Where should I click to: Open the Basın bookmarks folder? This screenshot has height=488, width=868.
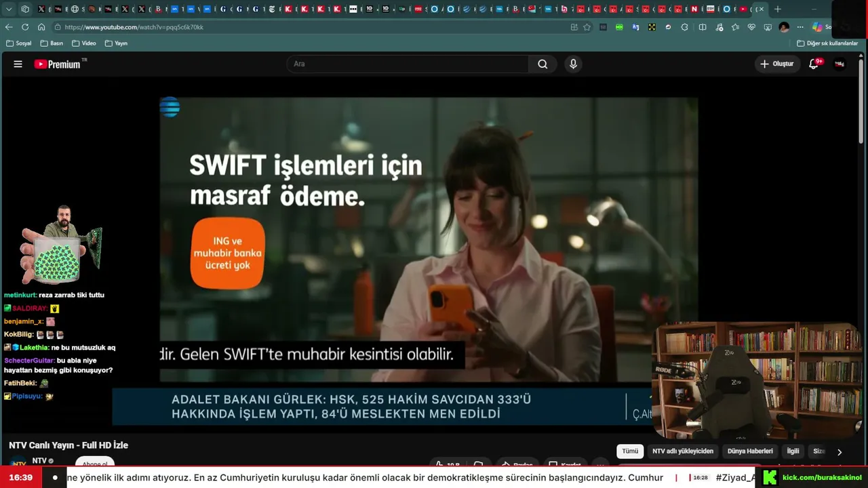[x=52, y=43]
